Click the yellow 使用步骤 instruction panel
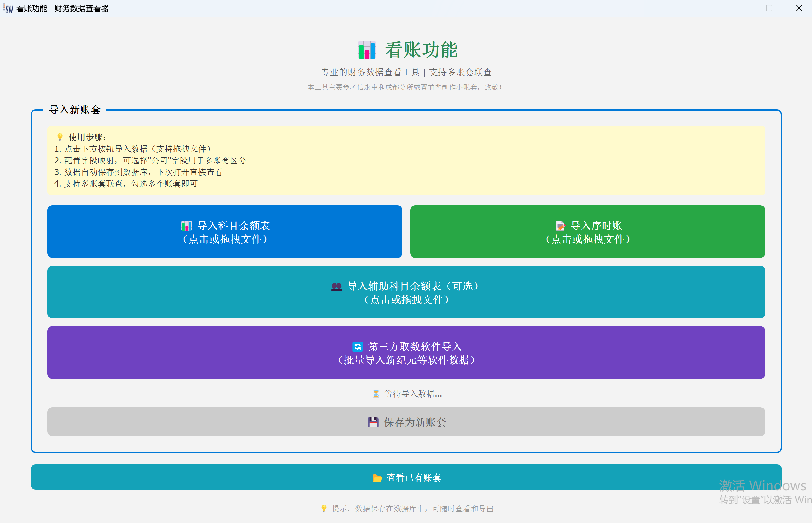This screenshot has height=523, width=812. pos(406,160)
